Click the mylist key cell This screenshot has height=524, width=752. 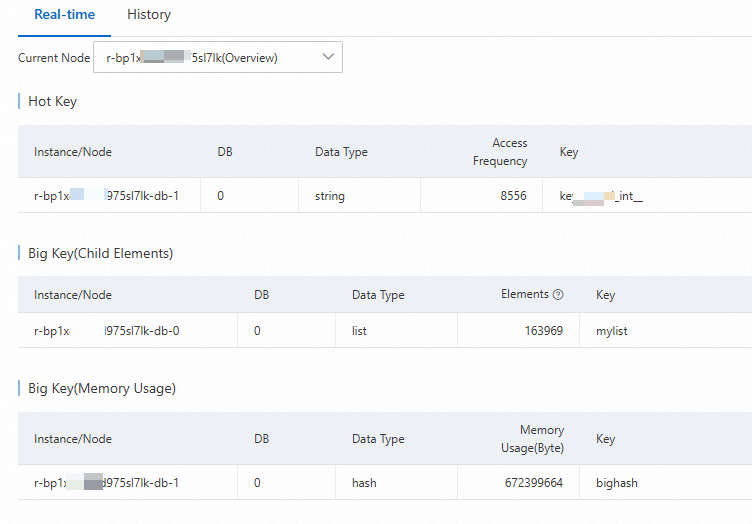612,331
